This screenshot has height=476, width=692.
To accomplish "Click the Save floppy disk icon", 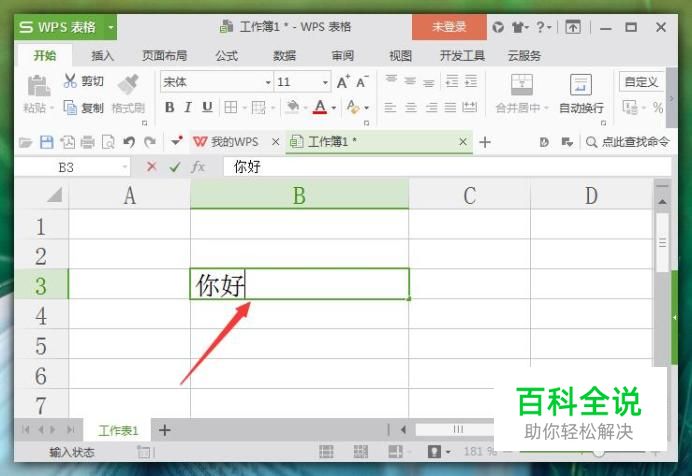I will point(47,142).
